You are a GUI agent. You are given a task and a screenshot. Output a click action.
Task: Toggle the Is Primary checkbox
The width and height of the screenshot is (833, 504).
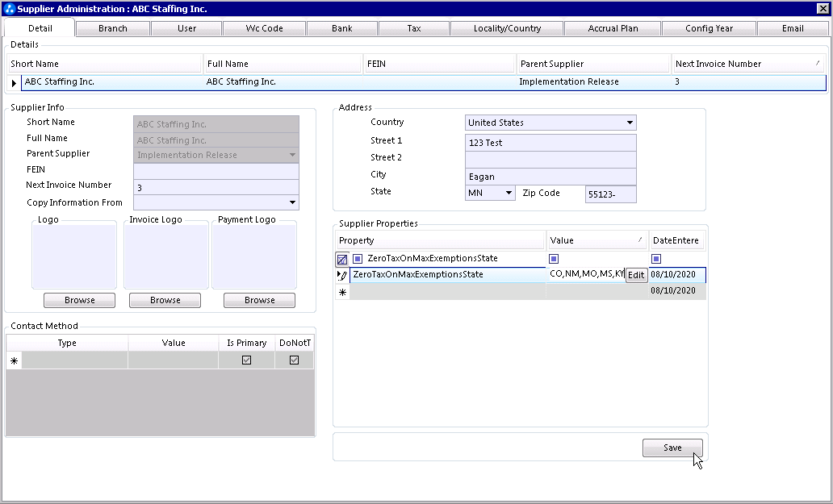coord(246,360)
